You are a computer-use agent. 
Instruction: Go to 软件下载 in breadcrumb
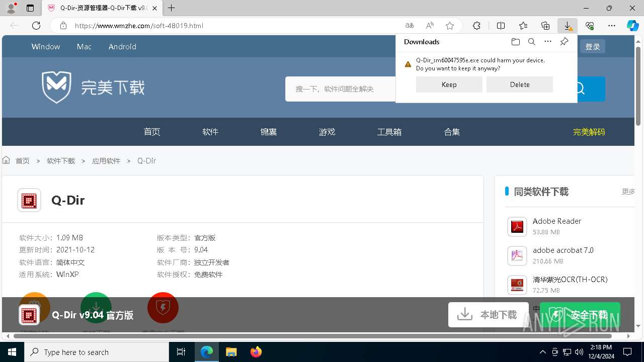pyautogui.click(x=61, y=161)
